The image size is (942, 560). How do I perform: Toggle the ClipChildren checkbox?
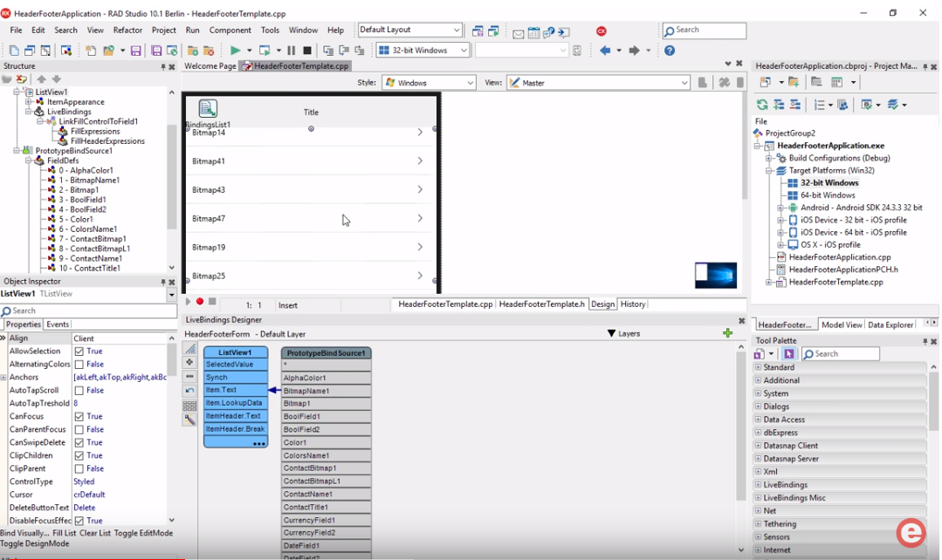79,455
